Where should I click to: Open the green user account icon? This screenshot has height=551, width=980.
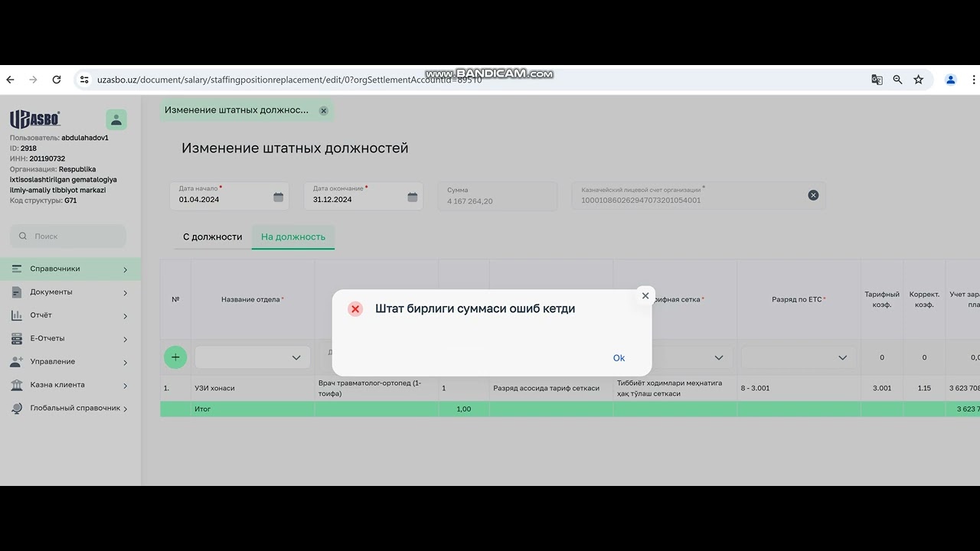(x=116, y=119)
